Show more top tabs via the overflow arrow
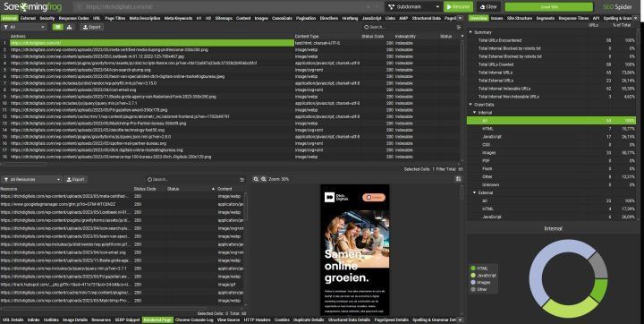The image size is (644, 324). point(460,18)
